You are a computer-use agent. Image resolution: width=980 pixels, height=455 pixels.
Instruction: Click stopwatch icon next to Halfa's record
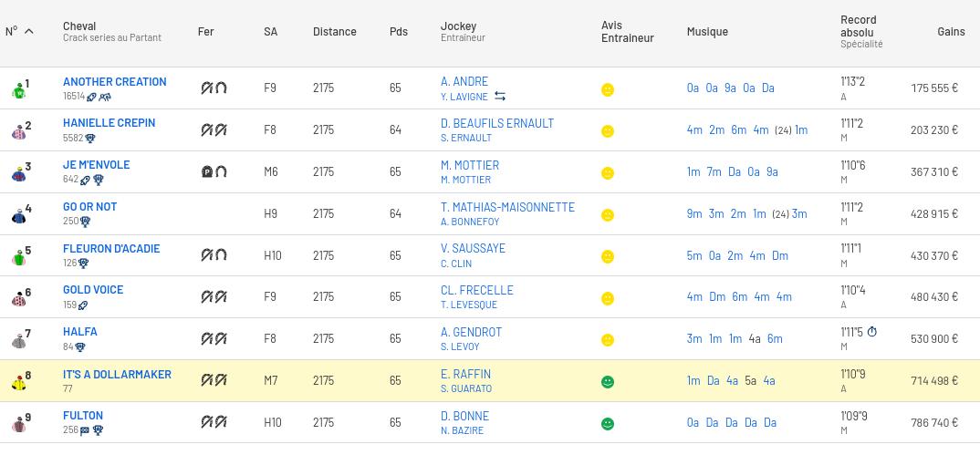(871, 332)
